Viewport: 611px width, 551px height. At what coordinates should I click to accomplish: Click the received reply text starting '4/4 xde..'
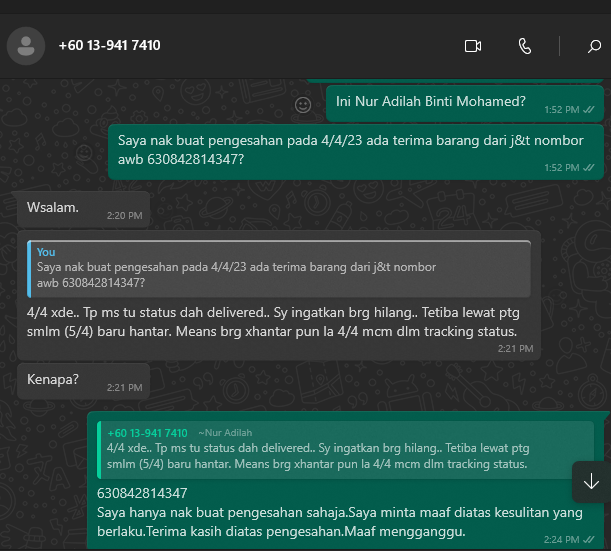272,322
